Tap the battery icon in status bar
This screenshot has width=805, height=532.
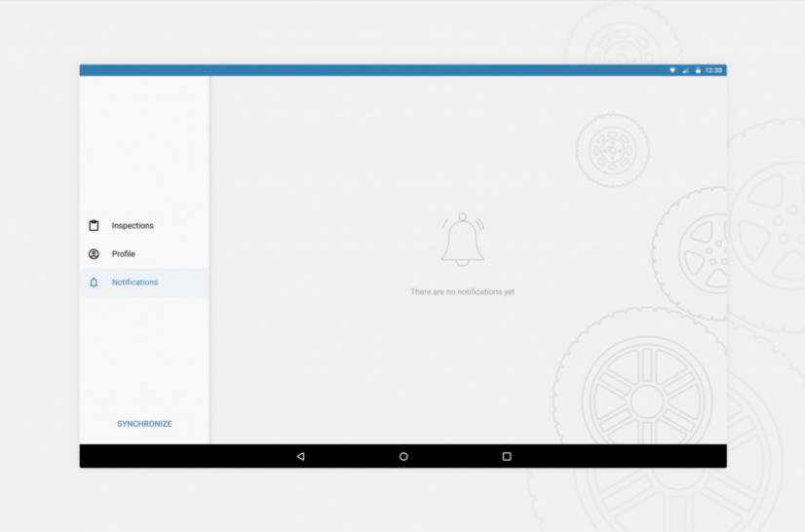(x=697, y=70)
